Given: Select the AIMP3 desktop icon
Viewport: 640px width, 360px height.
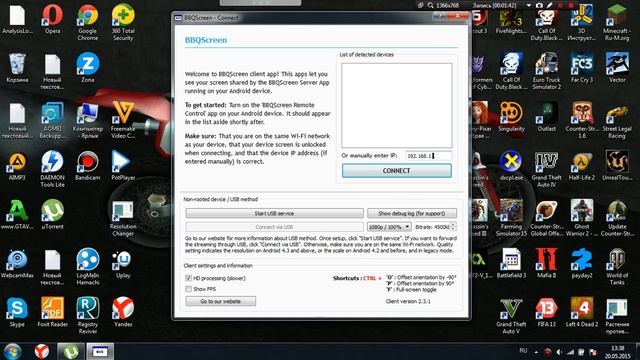Looking at the screenshot, I should pyautogui.click(x=17, y=166).
